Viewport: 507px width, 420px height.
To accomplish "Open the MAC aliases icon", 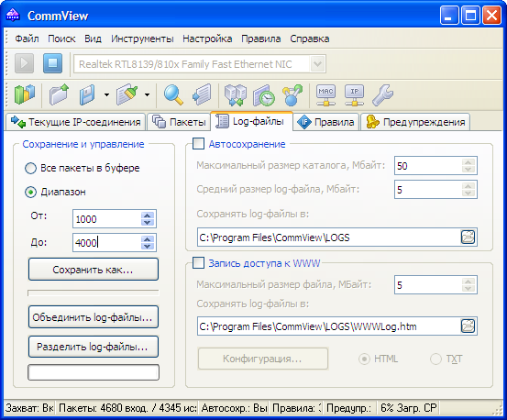I will 325,95.
